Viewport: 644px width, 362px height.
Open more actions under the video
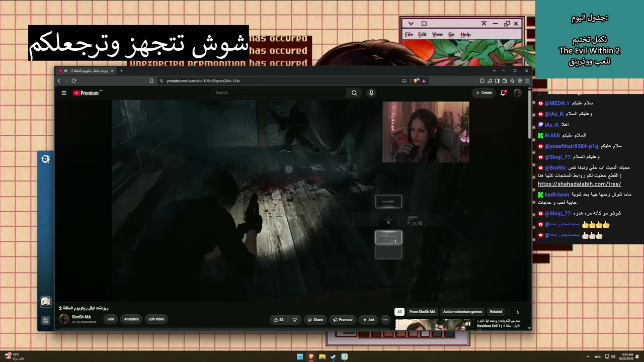pos(385,319)
